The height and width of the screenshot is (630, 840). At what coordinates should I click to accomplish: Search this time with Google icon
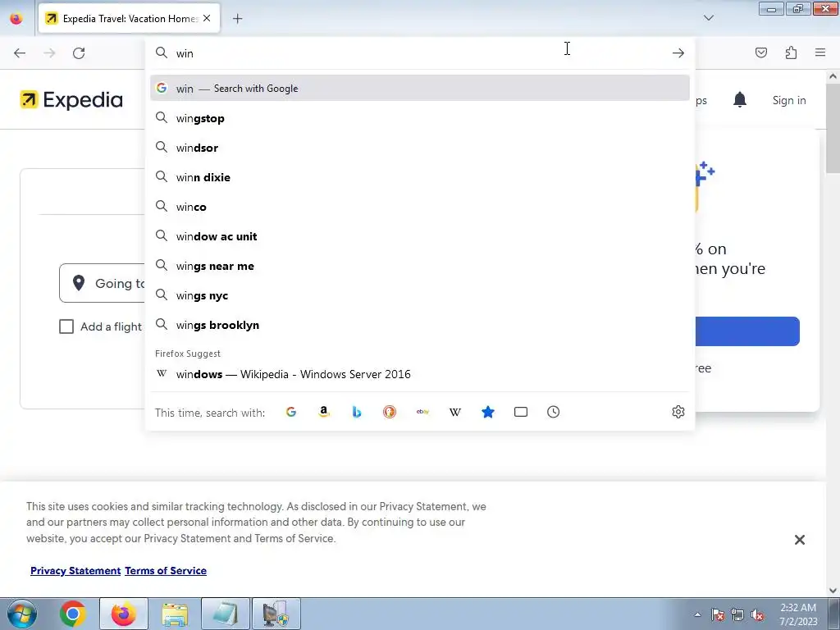(x=291, y=412)
